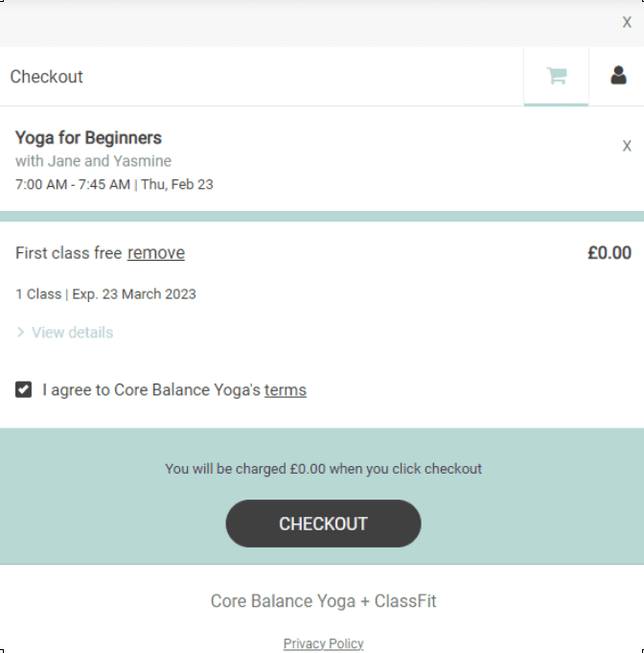Open the user account tab
Screen dimensions: 644x653
coord(618,76)
